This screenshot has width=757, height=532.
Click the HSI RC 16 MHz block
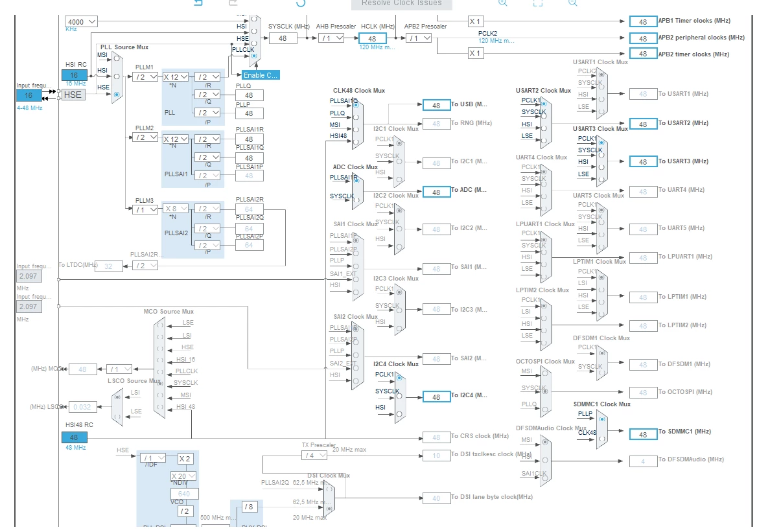(x=75, y=75)
